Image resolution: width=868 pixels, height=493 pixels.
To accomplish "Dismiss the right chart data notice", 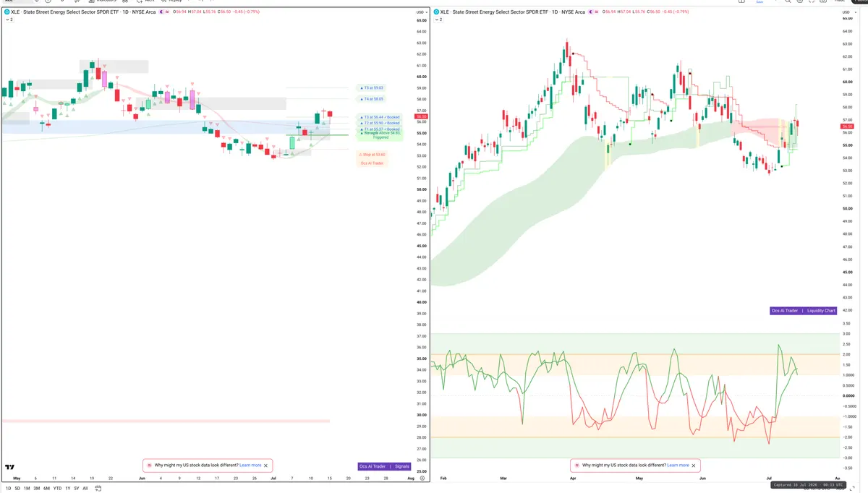I will pyautogui.click(x=694, y=466).
